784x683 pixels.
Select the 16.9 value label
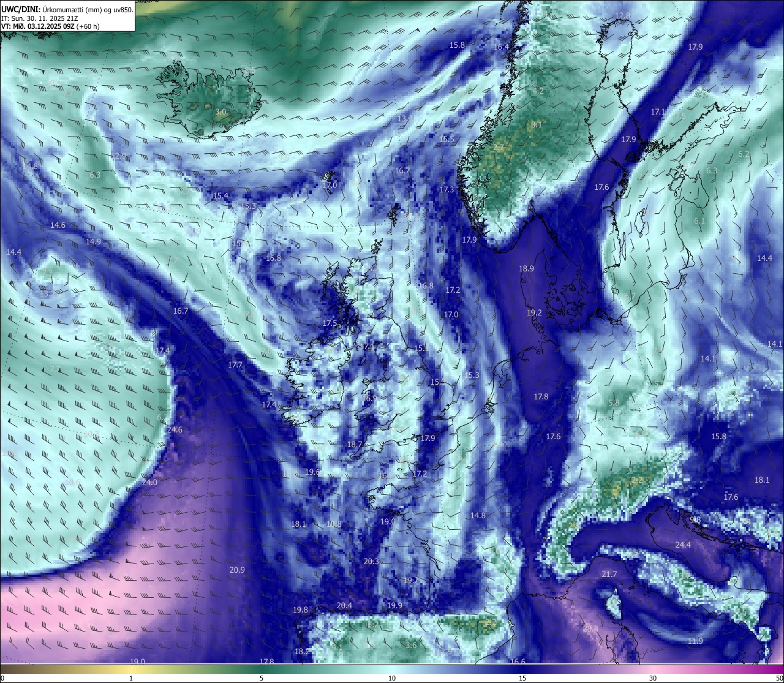(369, 399)
